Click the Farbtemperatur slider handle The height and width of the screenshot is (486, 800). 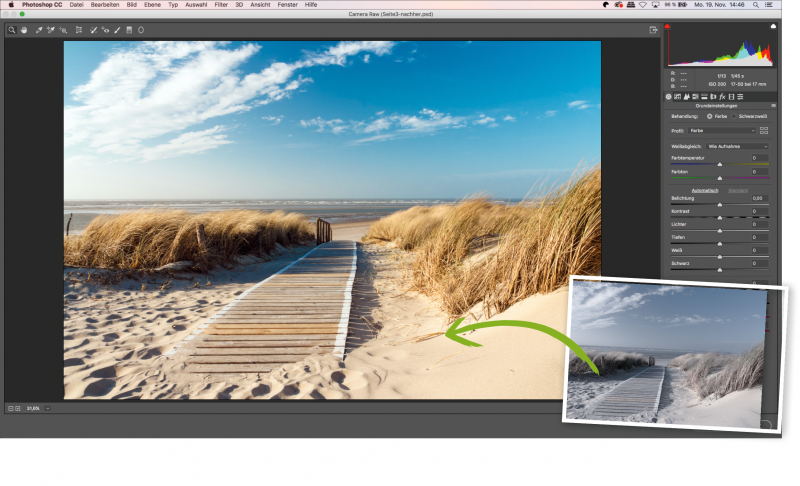click(x=720, y=164)
